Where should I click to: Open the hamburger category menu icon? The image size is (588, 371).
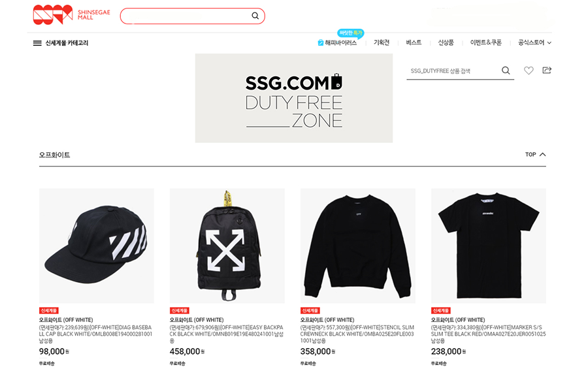click(37, 43)
